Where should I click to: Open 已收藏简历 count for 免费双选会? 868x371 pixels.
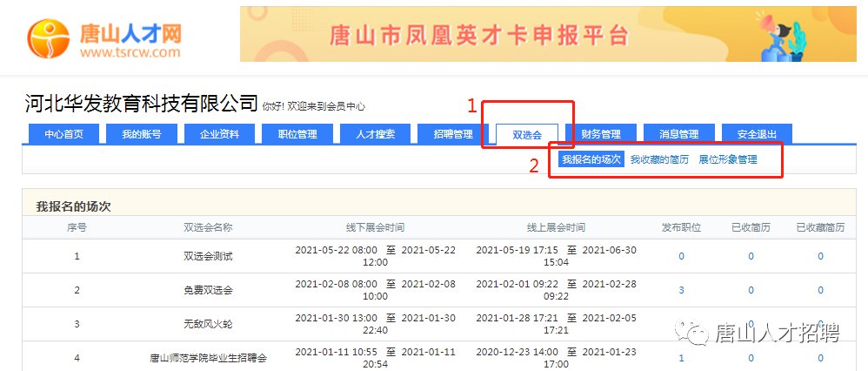click(820, 290)
